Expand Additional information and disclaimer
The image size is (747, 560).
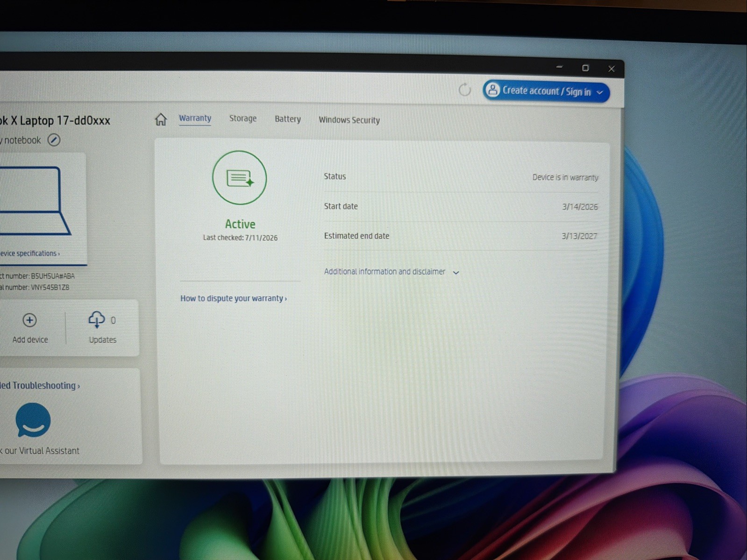point(391,272)
